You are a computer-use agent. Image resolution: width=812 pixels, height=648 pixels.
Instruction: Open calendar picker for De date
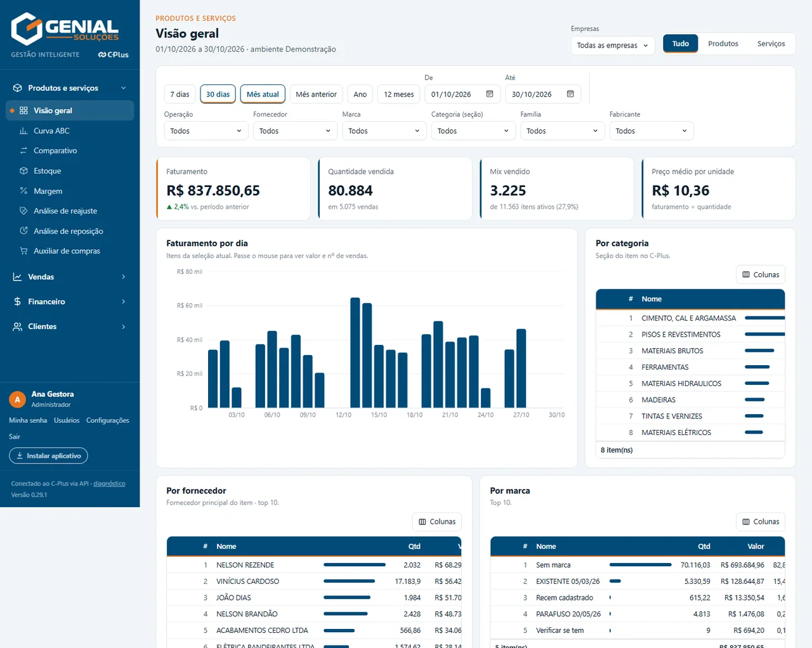click(490, 94)
